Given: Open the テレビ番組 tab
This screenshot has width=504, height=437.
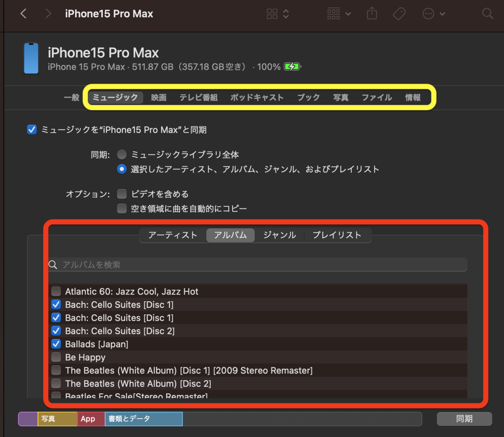Looking at the screenshot, I should tap(199, 97).
